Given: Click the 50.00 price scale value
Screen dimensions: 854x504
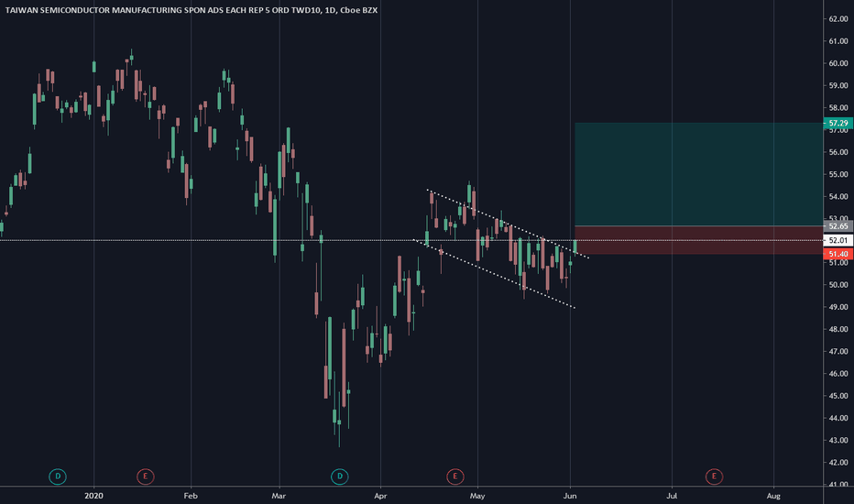Looking at the screenshot, I should click(838, 285).
